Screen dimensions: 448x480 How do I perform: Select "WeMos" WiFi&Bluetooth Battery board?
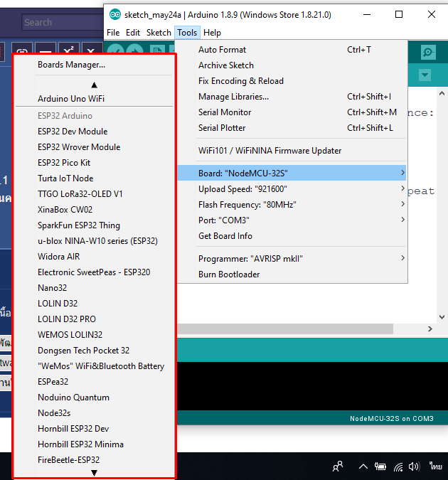95,366
